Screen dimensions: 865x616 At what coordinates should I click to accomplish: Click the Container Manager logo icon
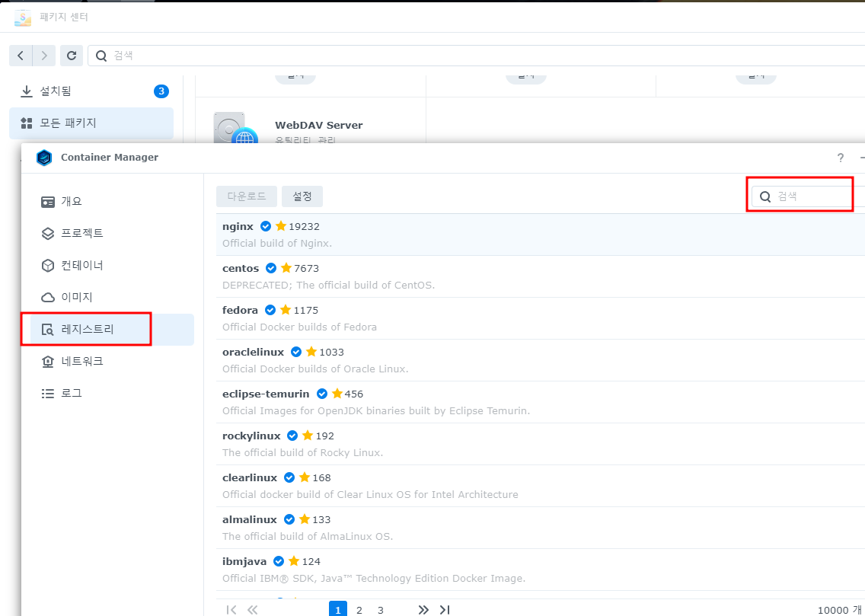[44, 158]
